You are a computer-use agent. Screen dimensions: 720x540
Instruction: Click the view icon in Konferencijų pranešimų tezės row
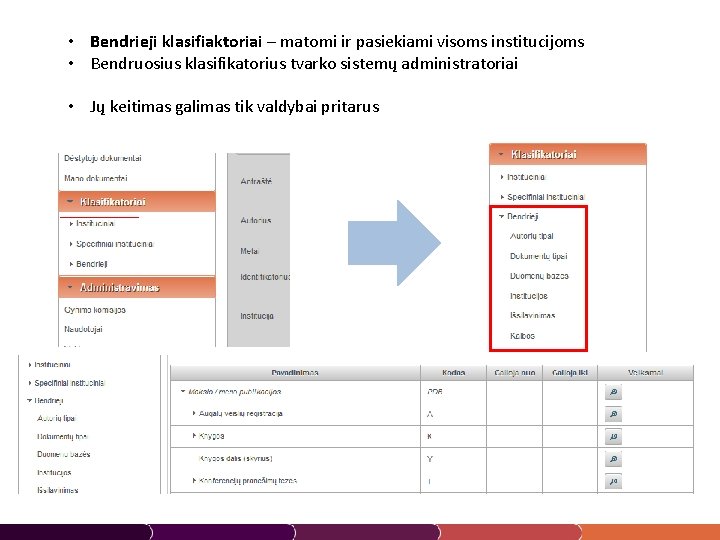[x=613, y=481]
